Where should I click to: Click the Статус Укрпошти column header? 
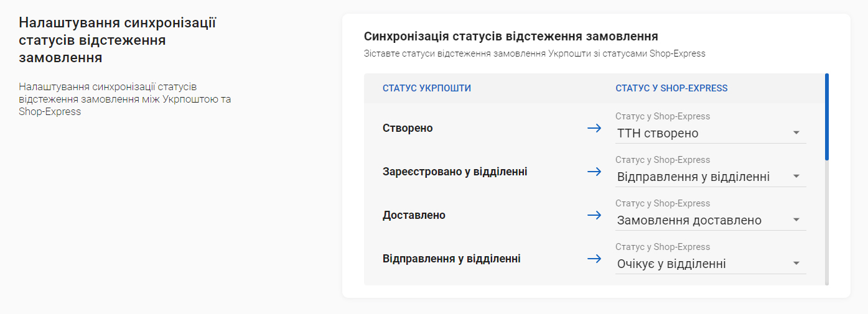pyautogui.click(x=427, y=88)
